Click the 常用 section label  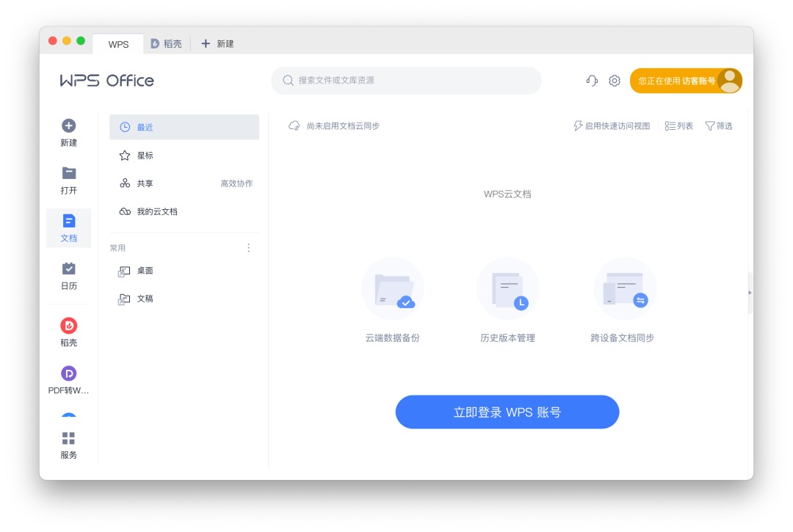tap(117, 248)
